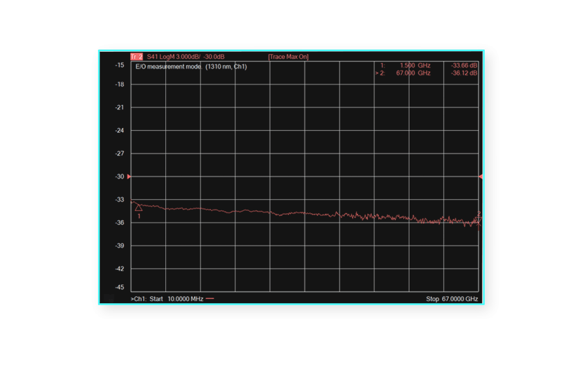This screenshot has height=373, width=588.
Task: Click the Trace Max On status text
Action: (288, 57)
